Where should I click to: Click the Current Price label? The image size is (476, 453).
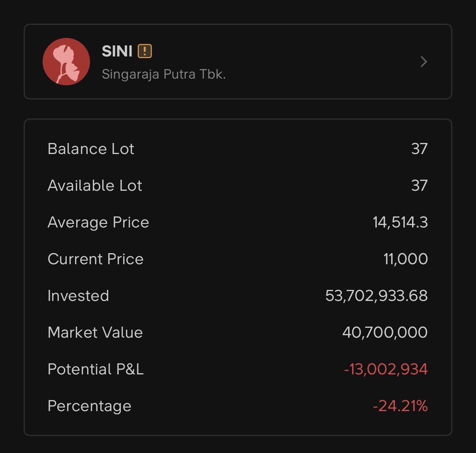tap(96, 259)
